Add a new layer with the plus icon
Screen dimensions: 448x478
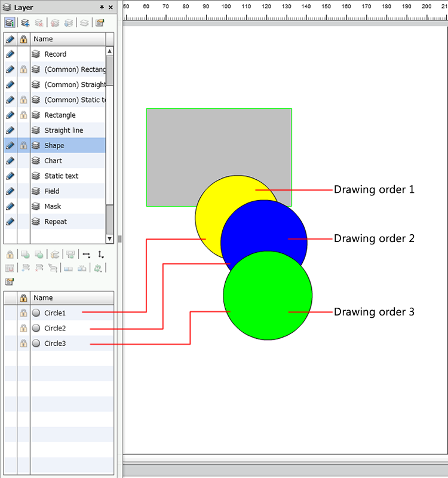[25, 23]
